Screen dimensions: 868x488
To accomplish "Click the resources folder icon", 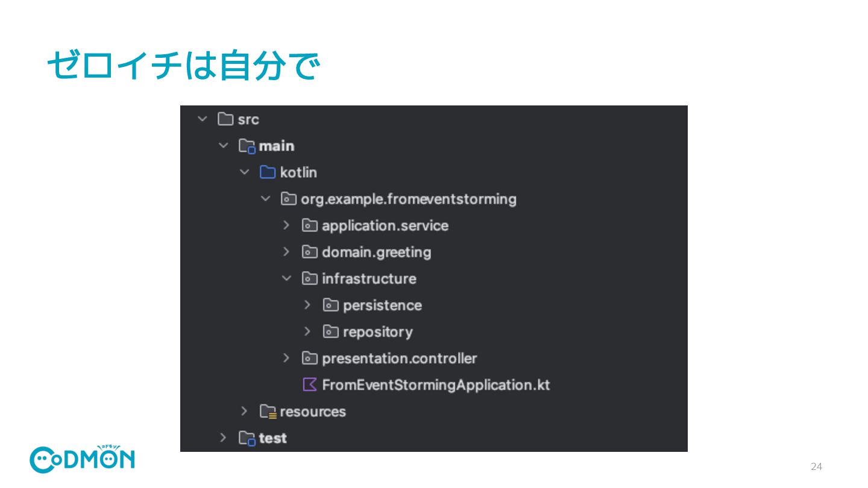I will point(268,411).
